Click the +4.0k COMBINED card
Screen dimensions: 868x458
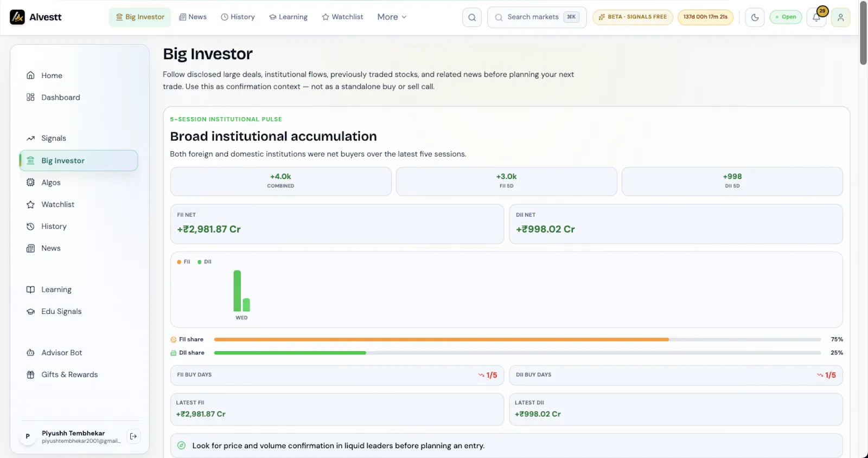click(x=280, y=182)
